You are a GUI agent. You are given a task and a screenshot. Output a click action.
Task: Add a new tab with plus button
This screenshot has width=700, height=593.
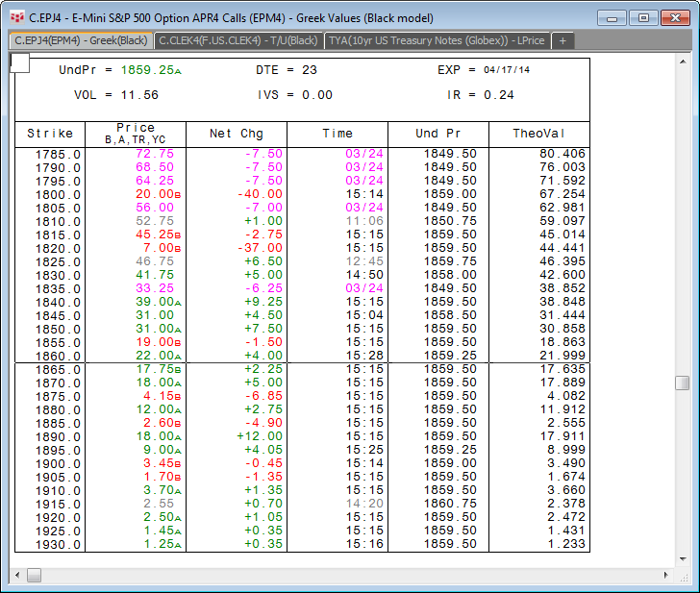click(563, 40)
